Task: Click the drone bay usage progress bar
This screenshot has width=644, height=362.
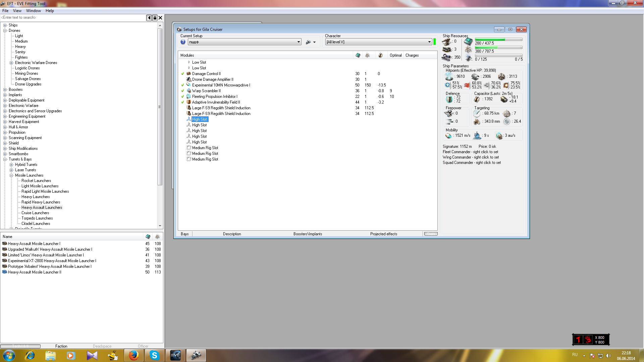Action: coord(498,56)
